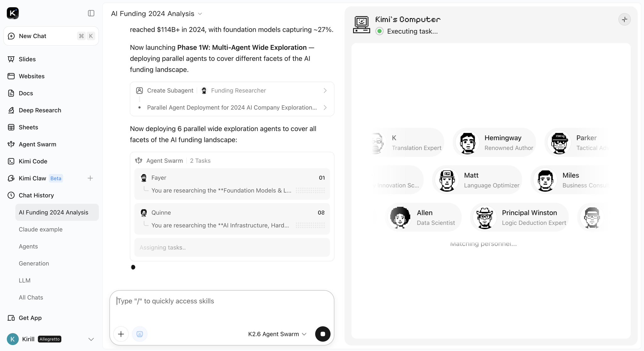Viewport: 644px width, 351px height.
Task: Start a New Chat
Action: pyautogui.click(x=51, y=36)
